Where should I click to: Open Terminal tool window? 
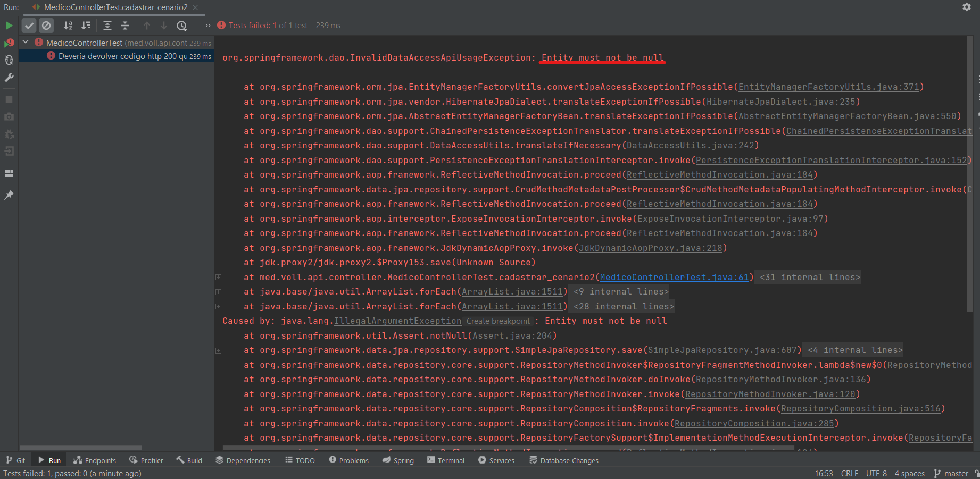[446, 460]
